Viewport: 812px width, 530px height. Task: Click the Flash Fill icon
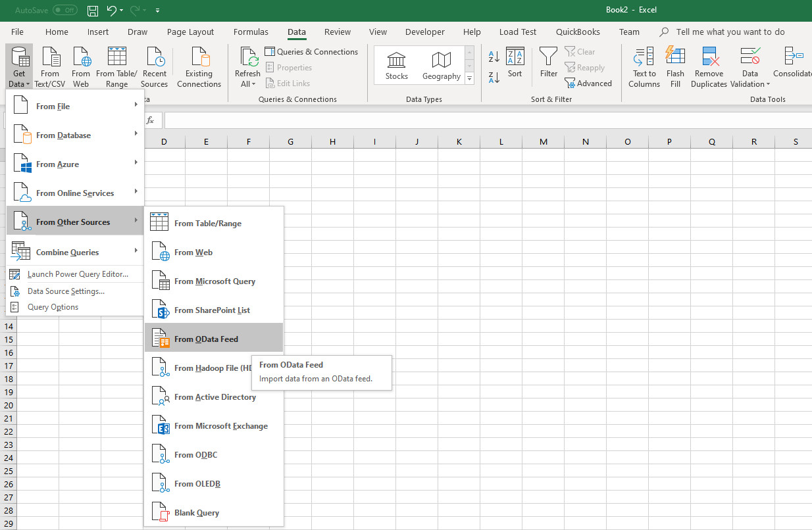pyautogui.click(x=675, y=67)
